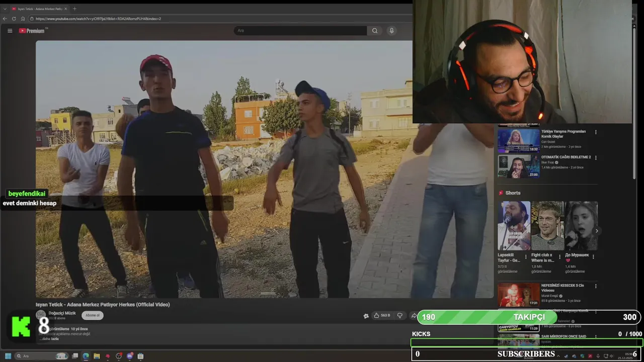This screenshot has height=362, width=644.
Task: Go to YouTube Premium home logo
Action: pyautogui.click(x=33, y=31)
